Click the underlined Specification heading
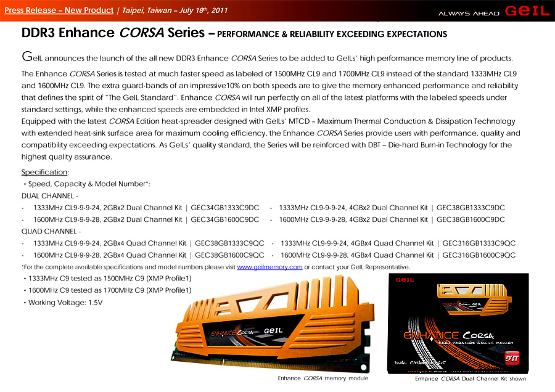The height and width of the screenshot is (392, 555). pyautogui.click(x=44, y=172)
